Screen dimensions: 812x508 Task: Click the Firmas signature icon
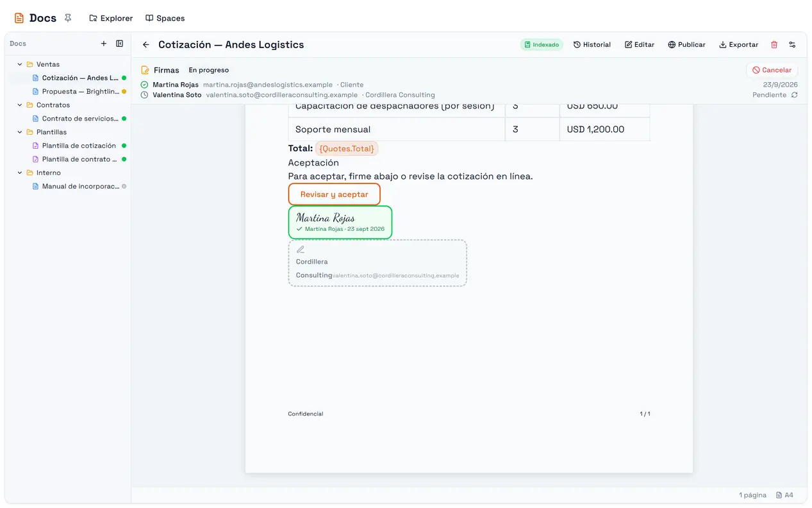coord(145,70)
